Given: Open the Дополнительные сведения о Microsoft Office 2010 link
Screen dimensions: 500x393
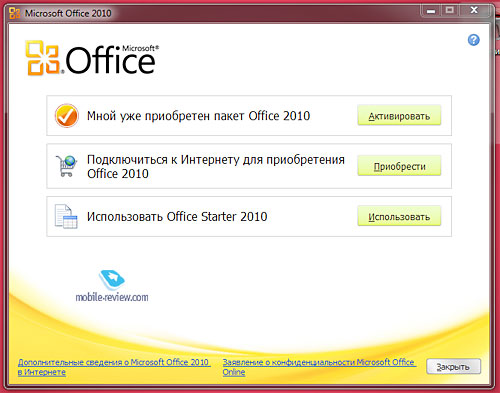Looking at the screenshot, I should coord(114,367).
